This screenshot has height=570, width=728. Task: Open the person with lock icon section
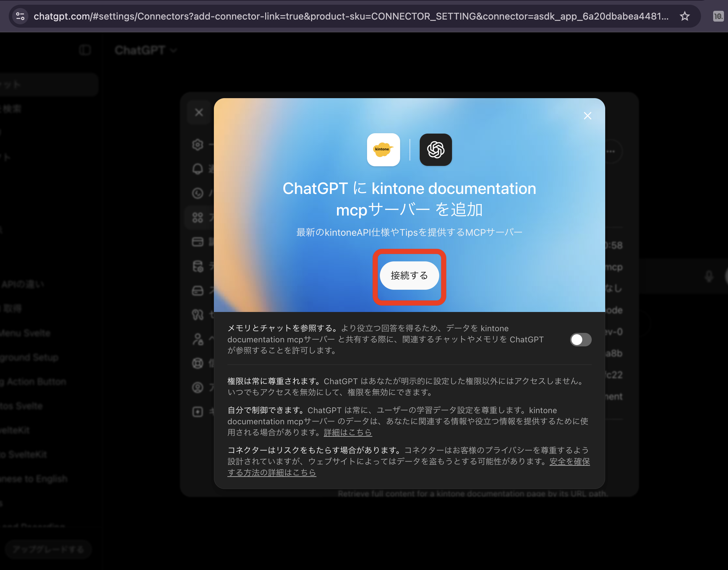[x=198, y=339]
